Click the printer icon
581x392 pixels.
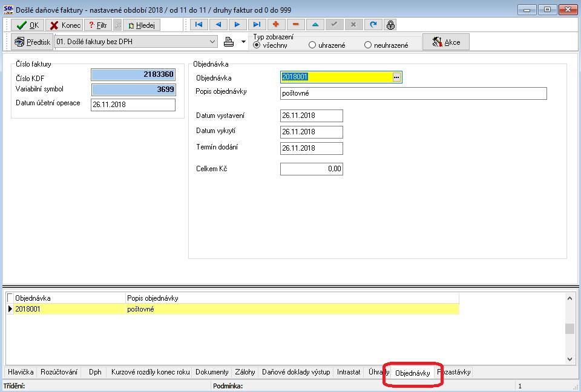(229, 42)
